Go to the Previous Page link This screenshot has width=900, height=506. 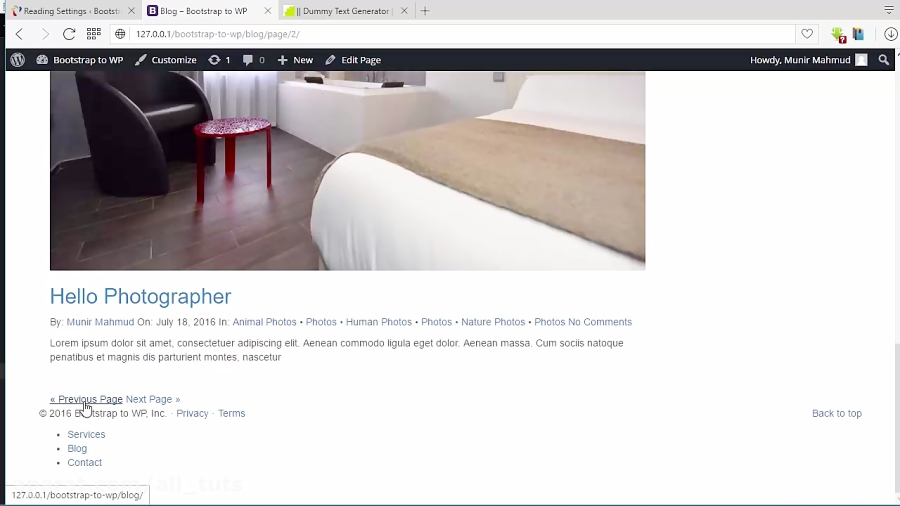(x=86, y=399)
